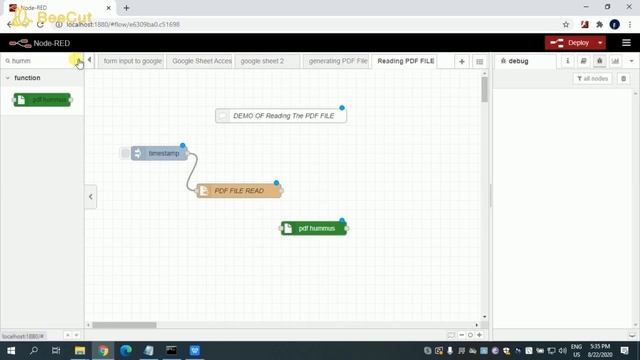
Task: Open the Chrome profile avatar
Action: [614, 24]
